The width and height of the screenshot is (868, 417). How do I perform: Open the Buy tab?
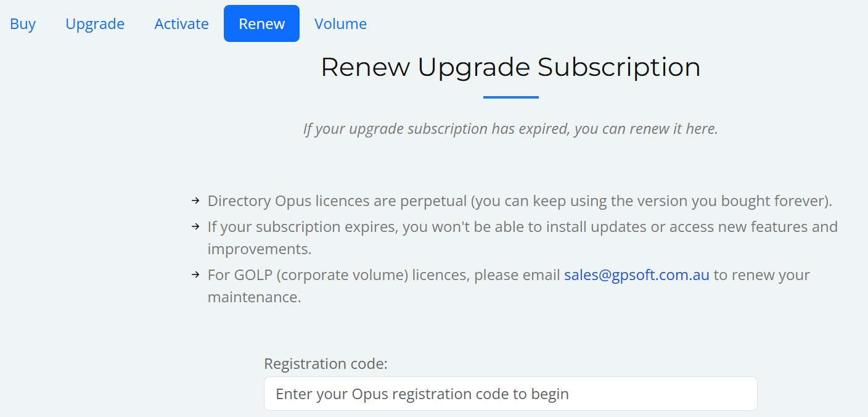coord(23,23)
